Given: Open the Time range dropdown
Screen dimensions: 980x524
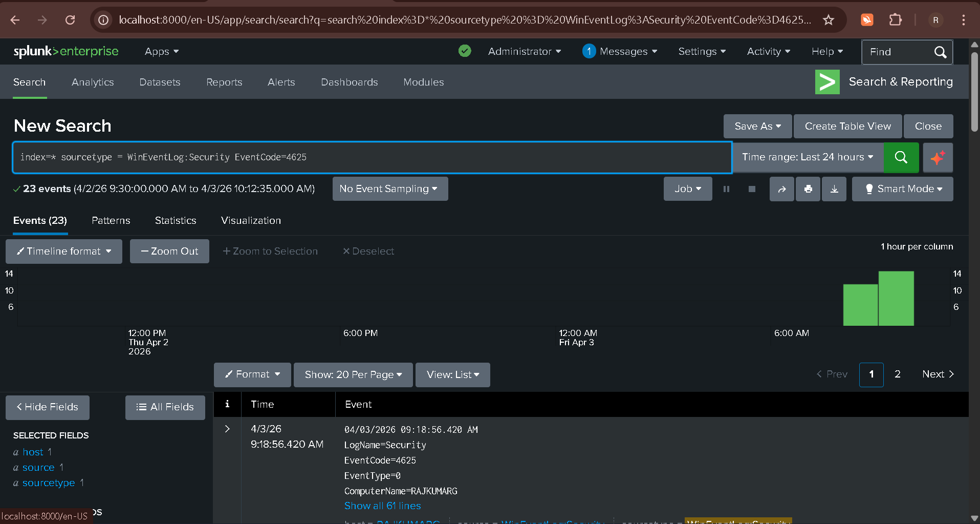Looking at the screenshot, I should pyautogui.click(x=807, y=157).
